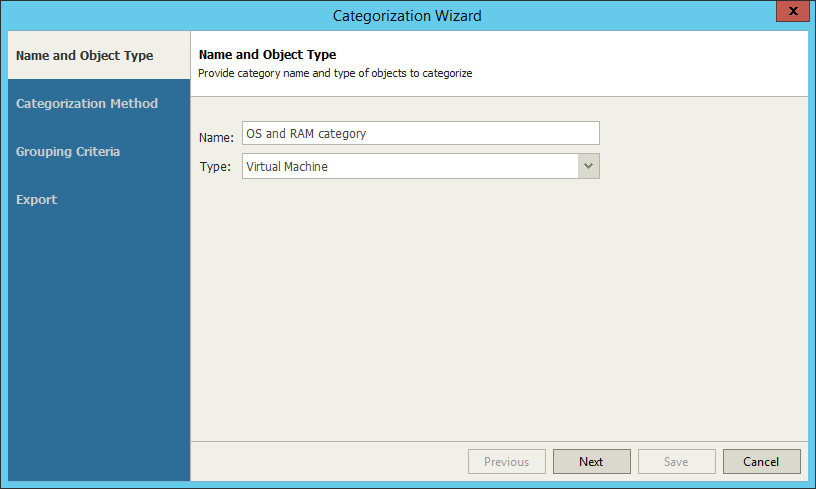Viewport: 816px width, 489px height.
Task: Select the Virtual Machine type combo box
Action: (420, 166)
